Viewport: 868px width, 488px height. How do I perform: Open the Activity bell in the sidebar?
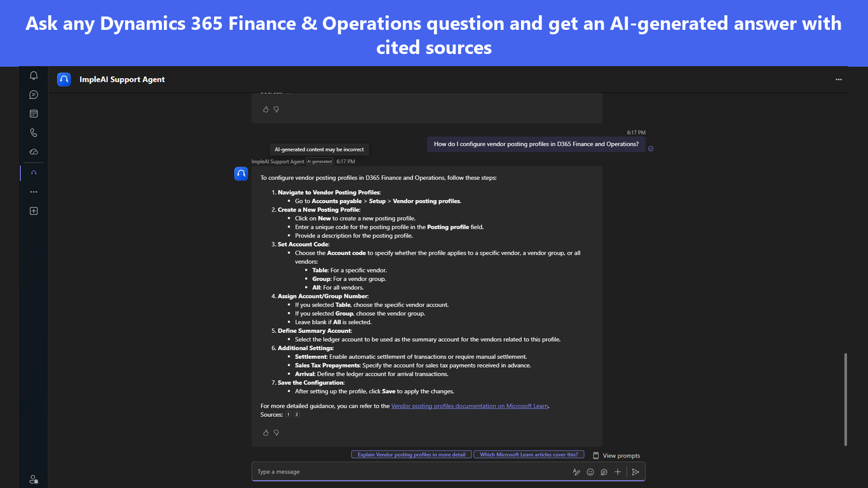tap(34, 76)
